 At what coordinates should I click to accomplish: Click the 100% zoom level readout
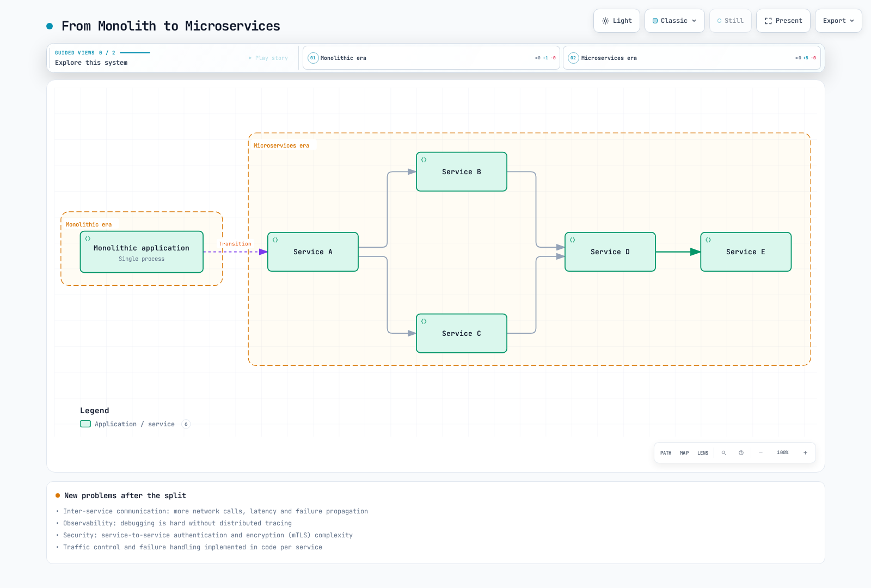pyautogui.click(x=782, y=452)
